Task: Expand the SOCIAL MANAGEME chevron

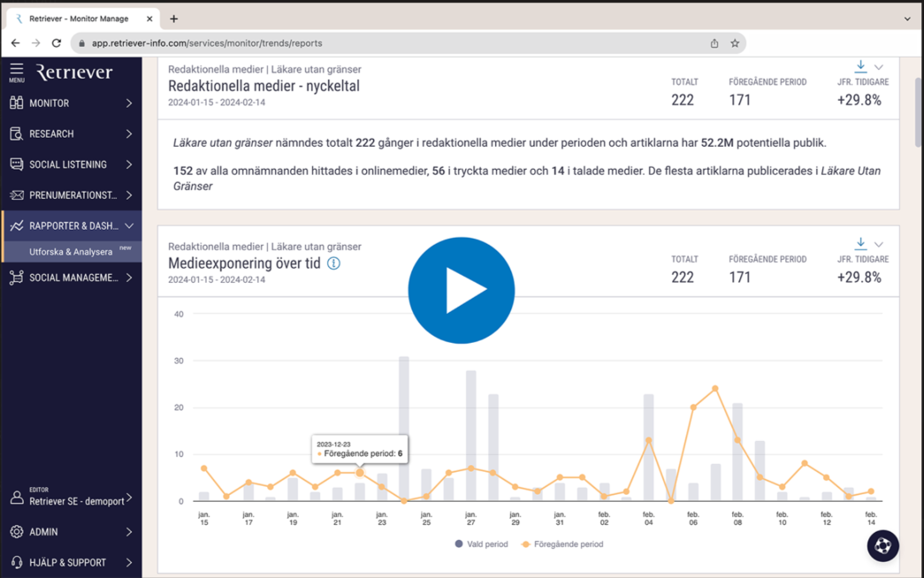Action: coord(129,278)
